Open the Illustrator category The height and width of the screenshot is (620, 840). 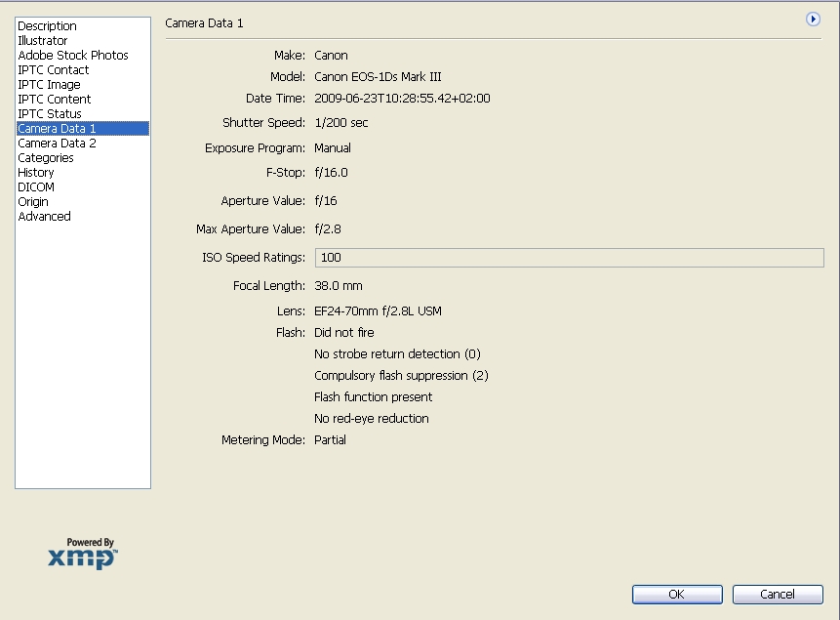42,41
